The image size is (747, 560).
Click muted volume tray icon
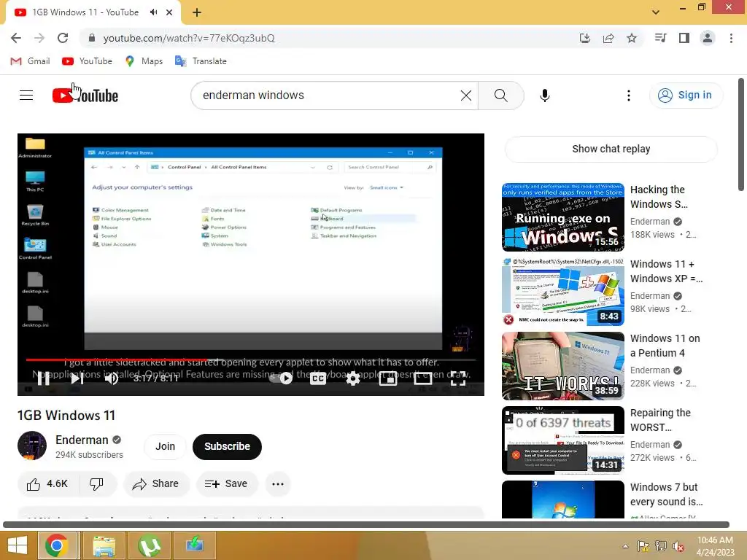[678, 546]
